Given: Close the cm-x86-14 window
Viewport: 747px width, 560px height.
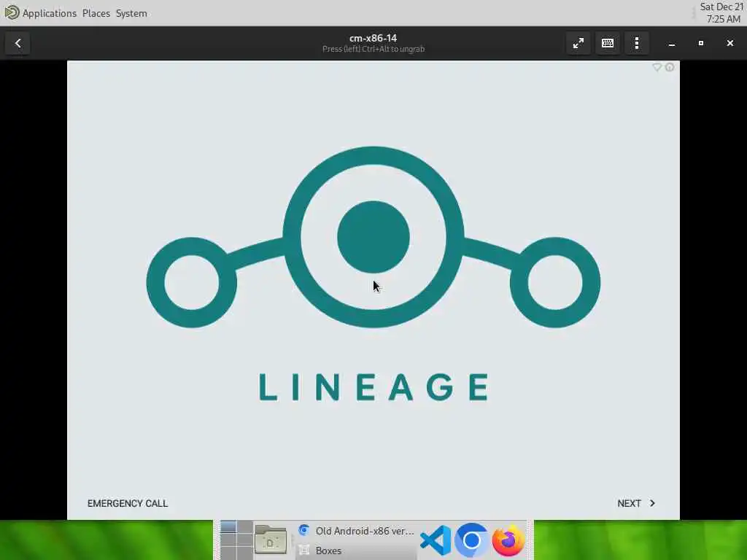Looking at the screenshot, I should (729, 43).
